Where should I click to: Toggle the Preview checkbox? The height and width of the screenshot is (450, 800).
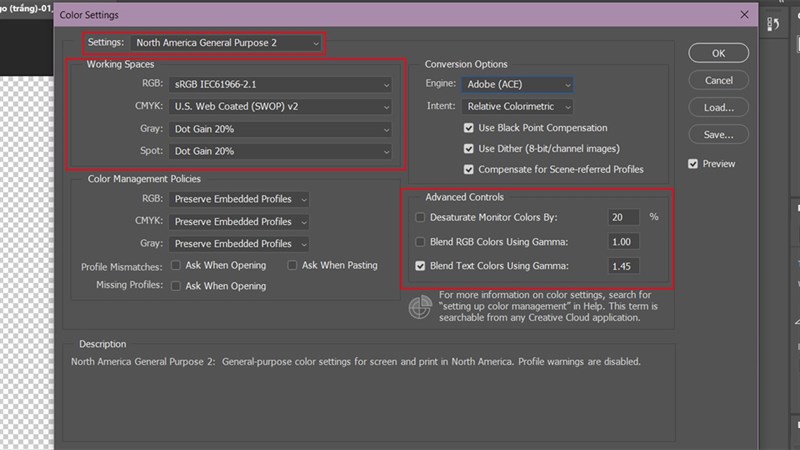[x=693, y=164]
